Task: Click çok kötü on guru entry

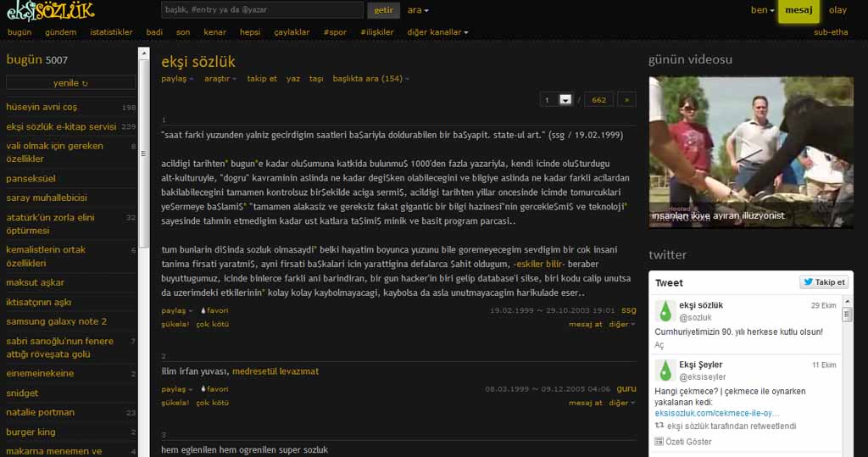Action: (x=213, y=403)
